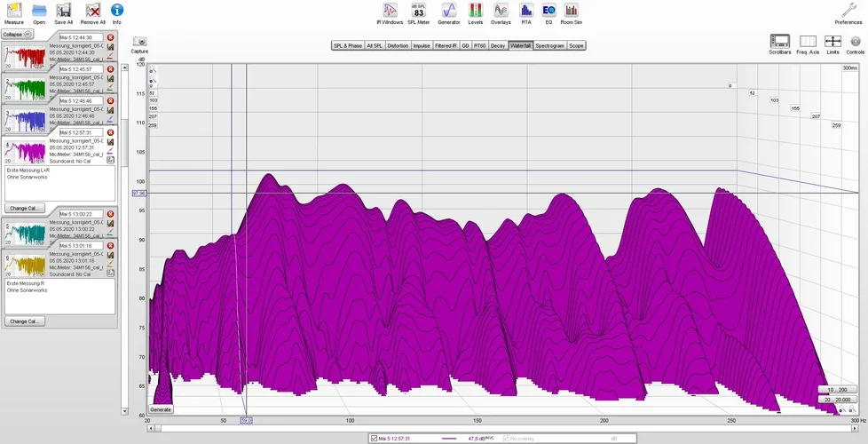
Task: Open the Overlays window
Action: (501, 10)
